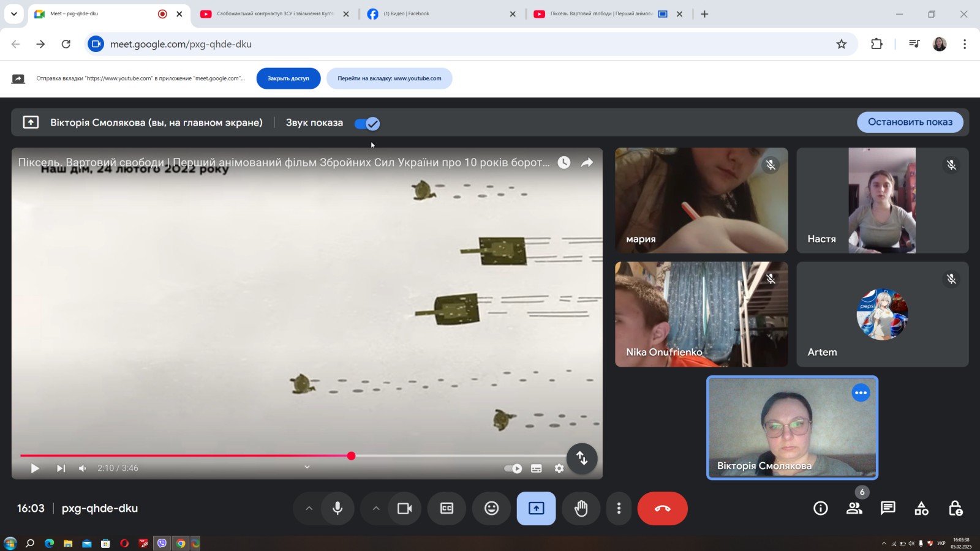
Task: Open YouTube player settings gear
Action: (x=559, y=468)
